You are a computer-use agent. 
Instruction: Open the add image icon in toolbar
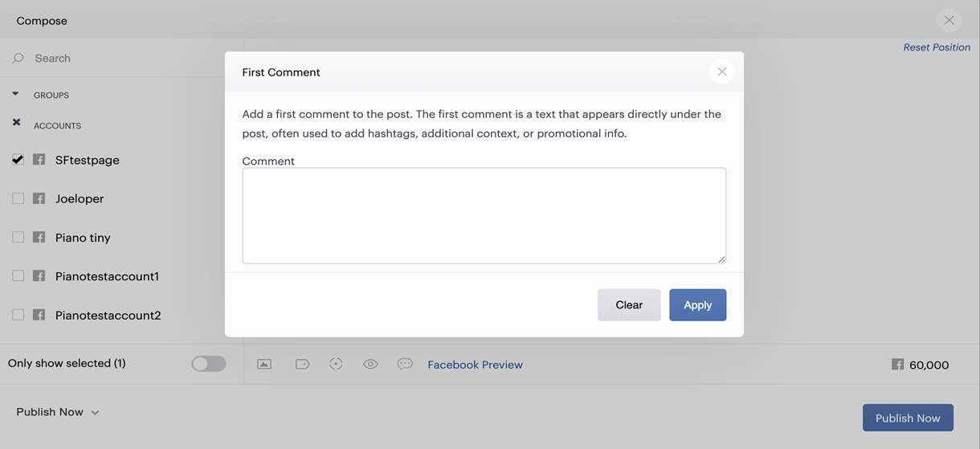tap(264, 364)
